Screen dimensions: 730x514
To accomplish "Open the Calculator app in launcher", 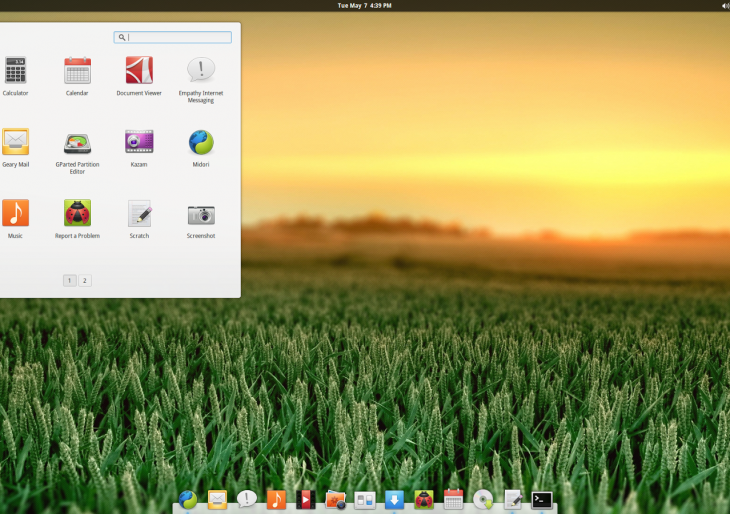I will 15,71.
